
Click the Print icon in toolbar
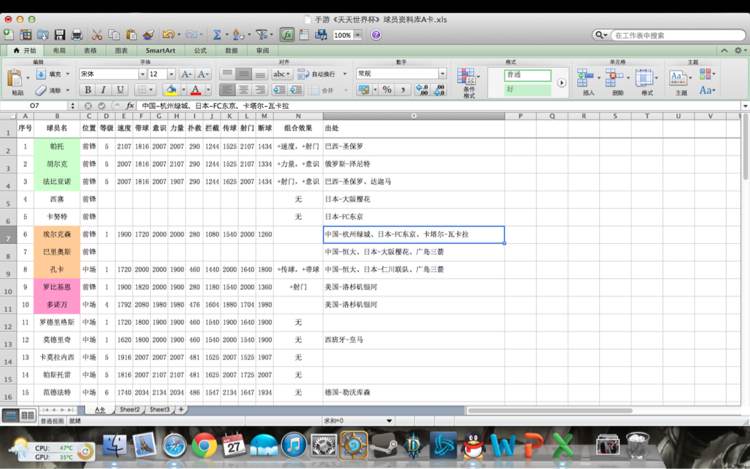[77, 35]
